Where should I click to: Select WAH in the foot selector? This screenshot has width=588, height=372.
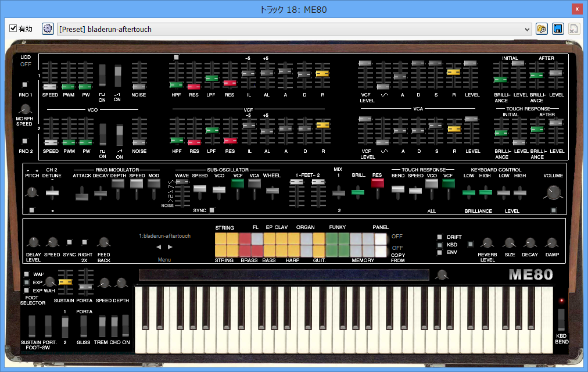pos(27,274)
